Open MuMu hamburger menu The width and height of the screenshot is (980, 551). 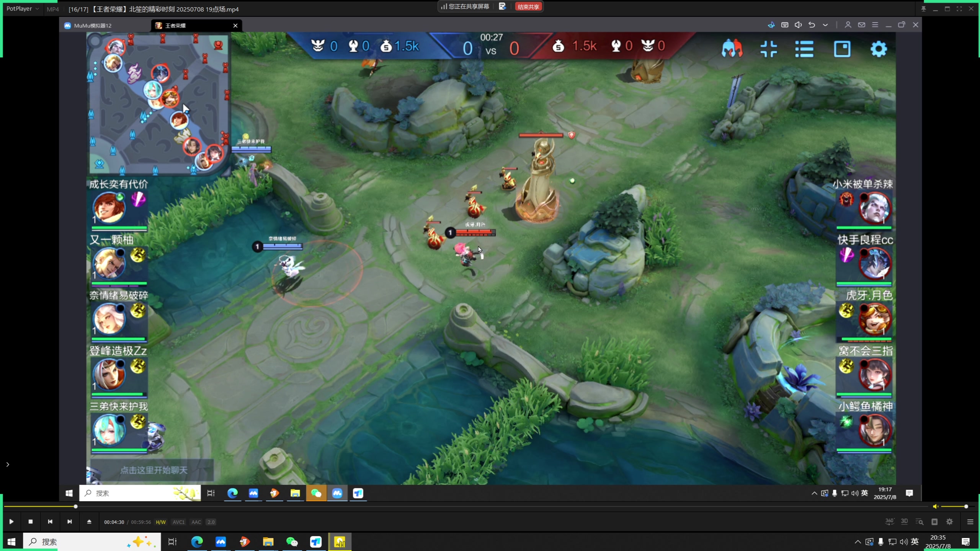(875, 25)
